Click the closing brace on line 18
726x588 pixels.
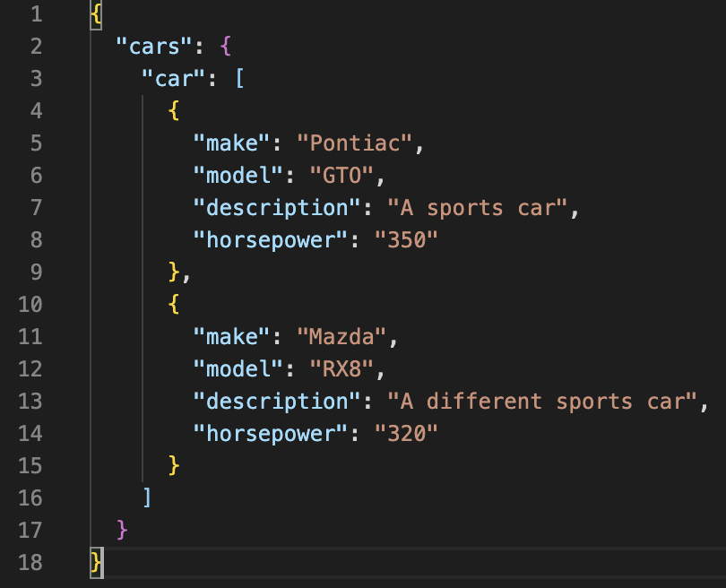[x=96, y=562]
